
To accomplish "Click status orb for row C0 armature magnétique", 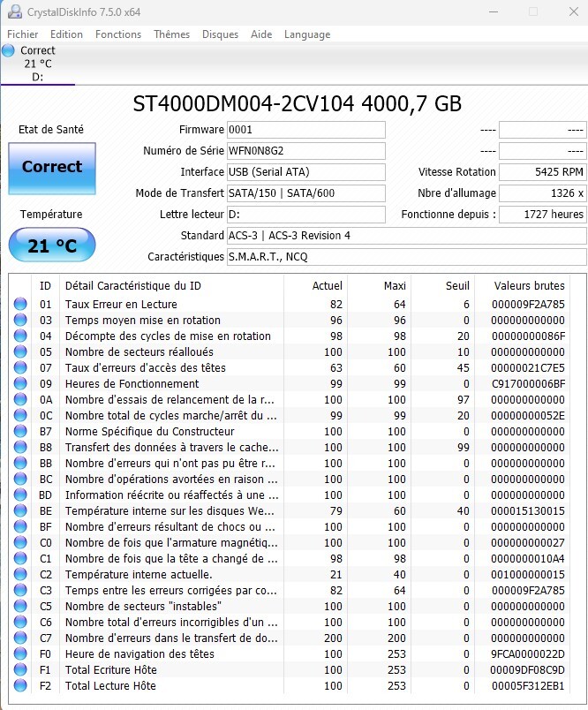I will tap(20, 542).
